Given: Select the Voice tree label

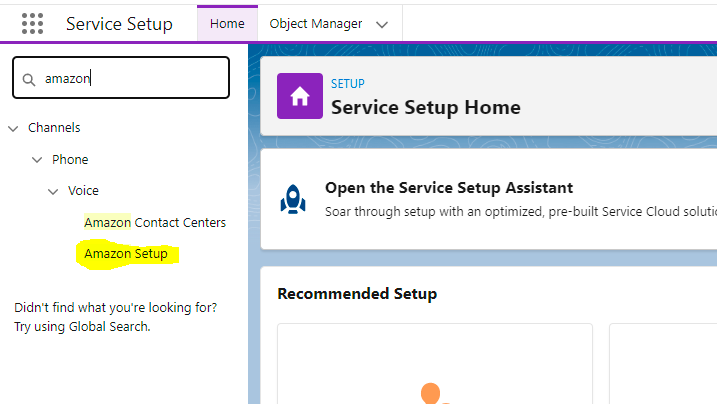Looking at the screenshot, I should click(83, 191).
